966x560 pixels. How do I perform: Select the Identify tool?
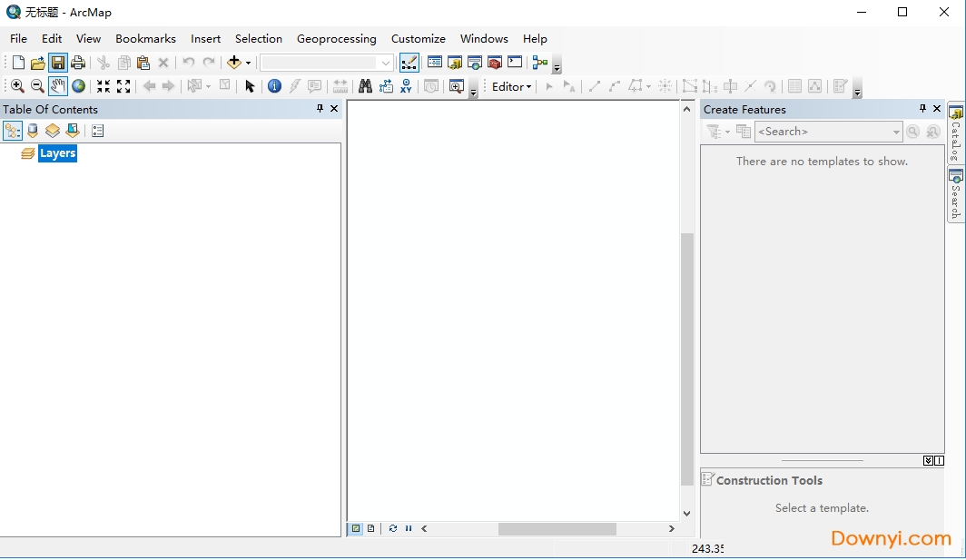pos(274,86)
